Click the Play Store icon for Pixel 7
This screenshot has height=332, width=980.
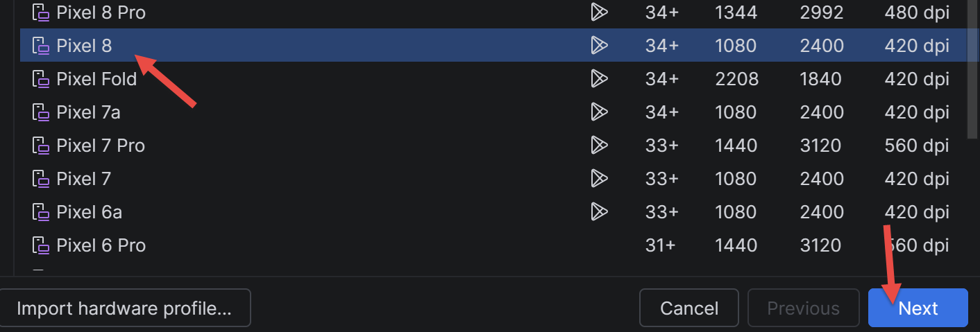point(599,179)
